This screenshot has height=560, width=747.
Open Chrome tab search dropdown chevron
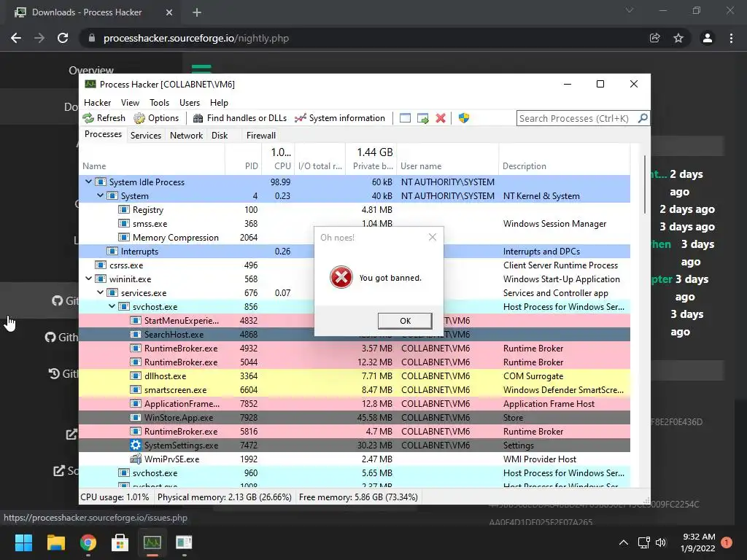630,10
